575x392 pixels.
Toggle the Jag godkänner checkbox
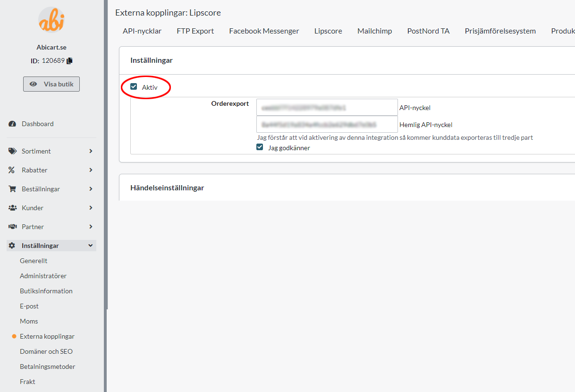pos(260,147)
